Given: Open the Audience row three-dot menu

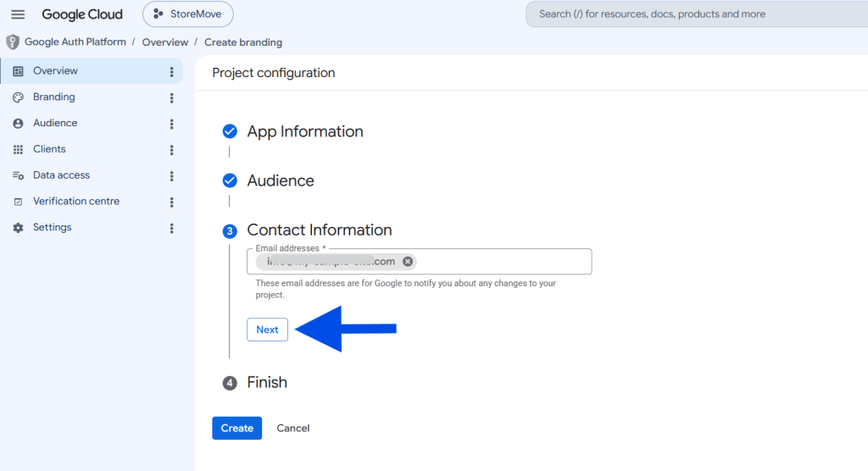Looking at the screenshot, I should (171, 124).
